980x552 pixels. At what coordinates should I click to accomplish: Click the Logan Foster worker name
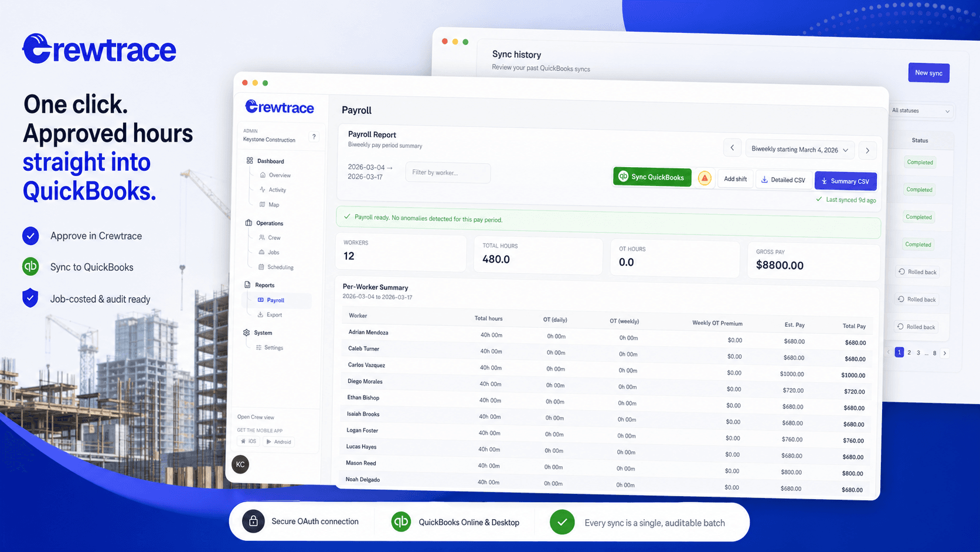362,431
